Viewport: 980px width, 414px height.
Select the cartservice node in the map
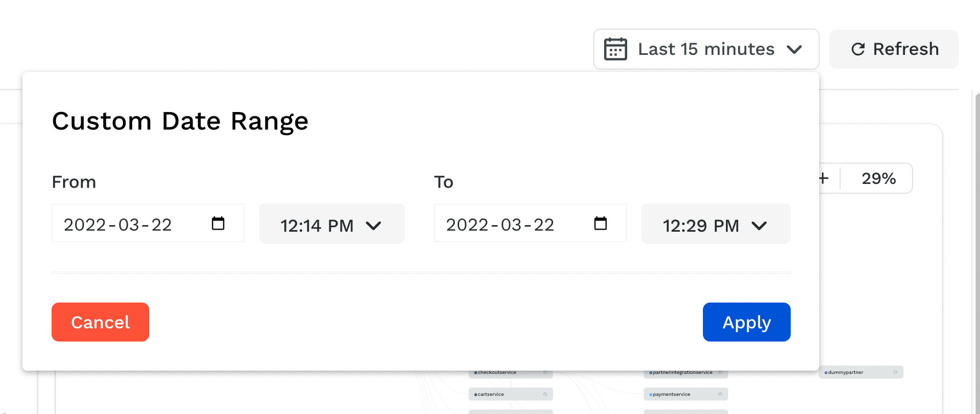(x=510, y=394)
